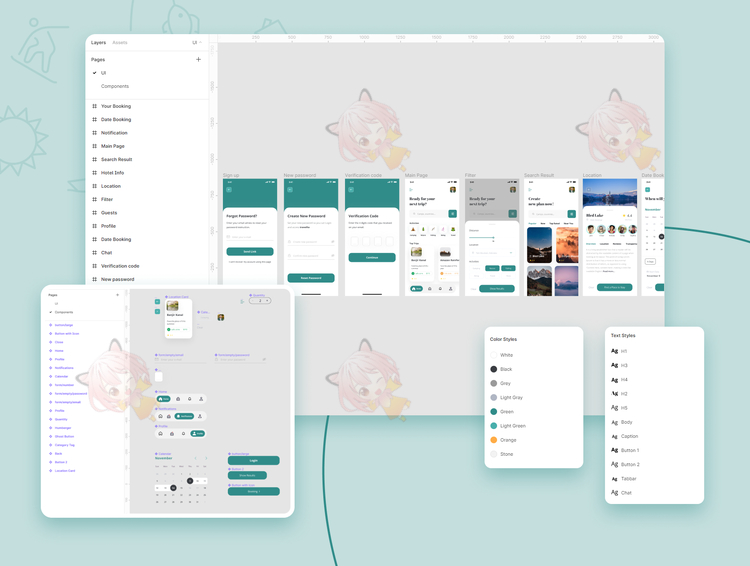Go to previous month in calendar component

(x=196, y=458)
